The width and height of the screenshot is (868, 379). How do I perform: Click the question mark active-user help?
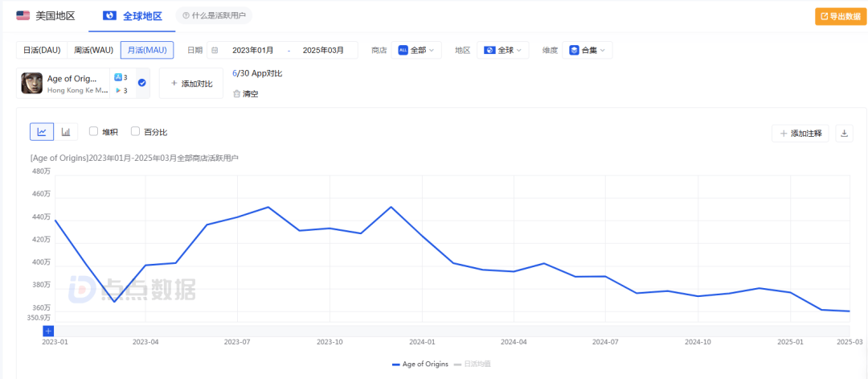click(186, 15)
